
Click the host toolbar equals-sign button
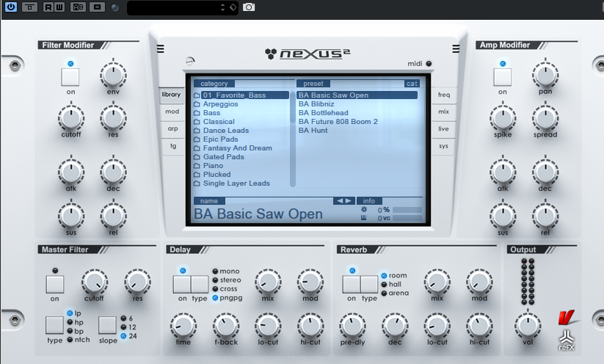(97, 7)
